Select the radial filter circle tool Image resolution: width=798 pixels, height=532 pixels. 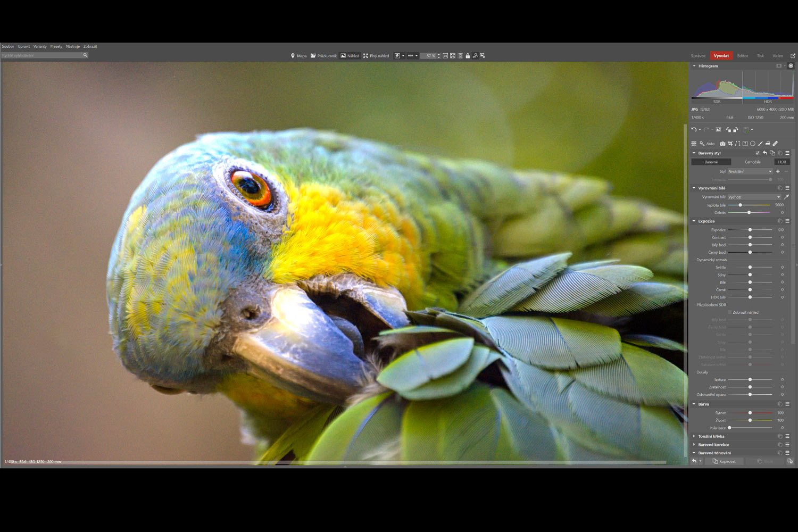[x=752, y=144]
